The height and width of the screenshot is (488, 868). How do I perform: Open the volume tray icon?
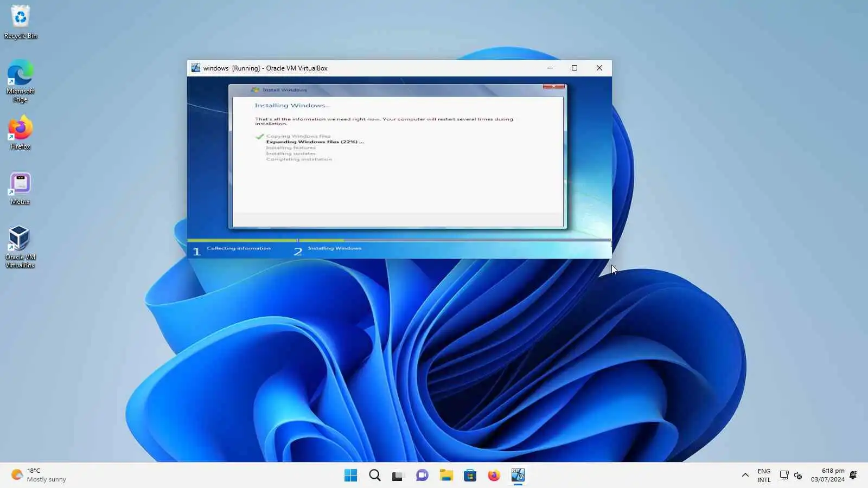pos(798,476)
